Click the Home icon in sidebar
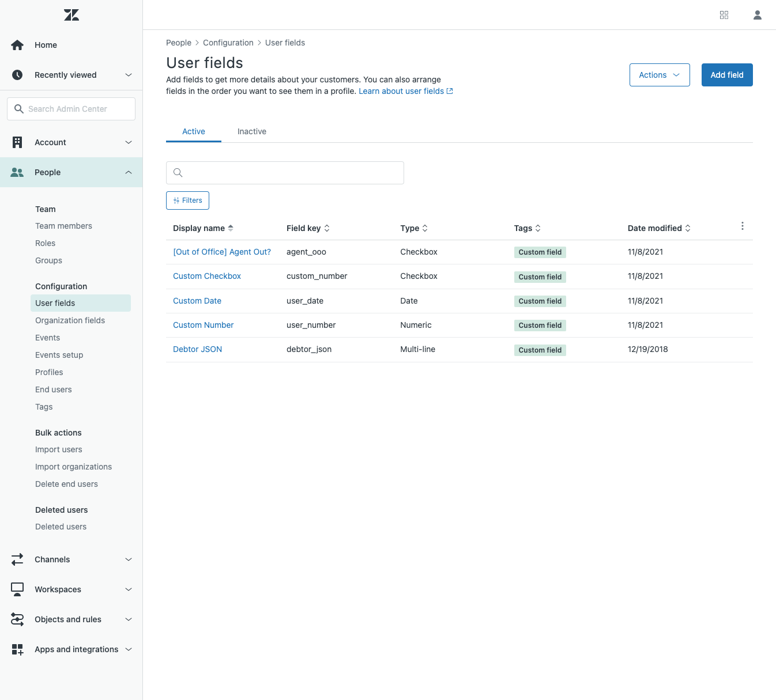This screenshot has width=776, height=700. click(x=17, y=45)
